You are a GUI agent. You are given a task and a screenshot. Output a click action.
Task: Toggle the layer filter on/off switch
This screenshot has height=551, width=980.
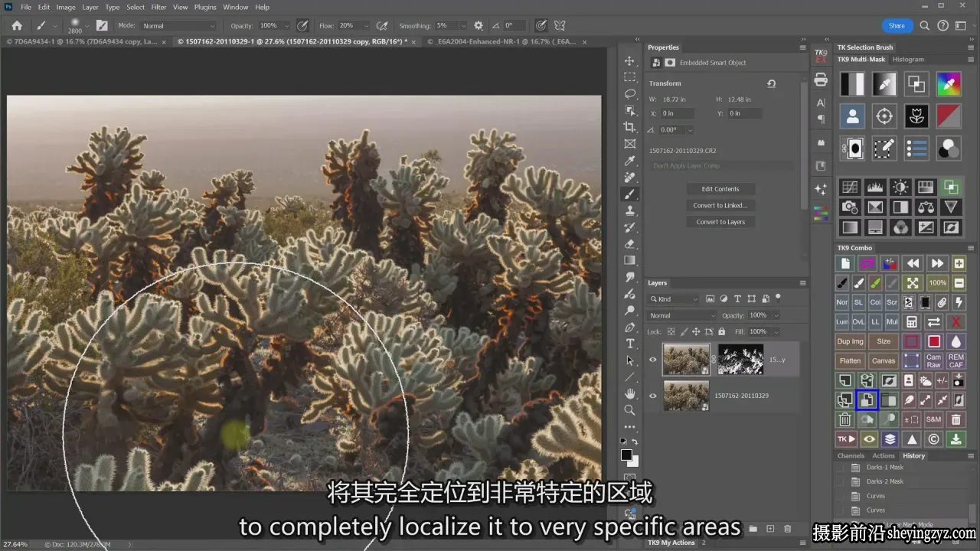(x=778, y=298)
